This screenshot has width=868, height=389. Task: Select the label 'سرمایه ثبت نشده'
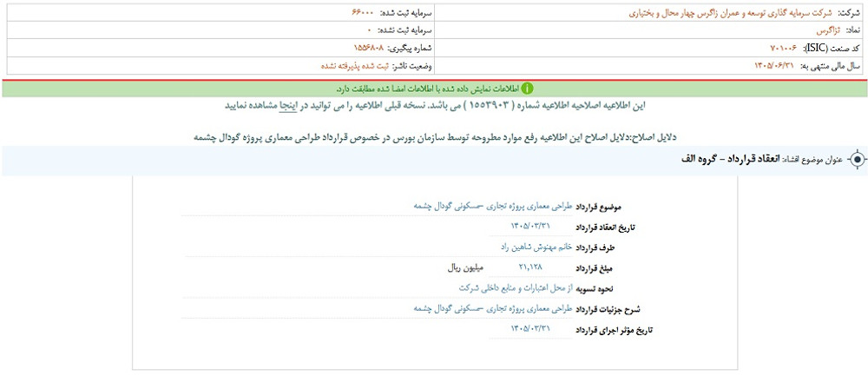(x=405, y=30)
